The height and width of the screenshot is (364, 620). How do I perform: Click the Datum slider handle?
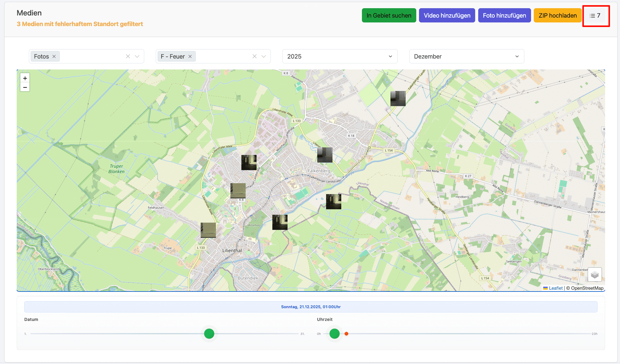click(209, 334)
